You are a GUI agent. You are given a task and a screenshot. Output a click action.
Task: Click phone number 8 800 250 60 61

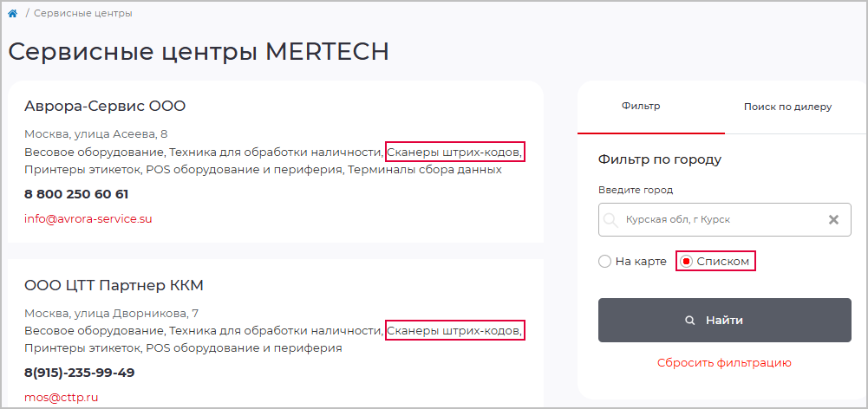pyautogui.click(x=76, y=194)
